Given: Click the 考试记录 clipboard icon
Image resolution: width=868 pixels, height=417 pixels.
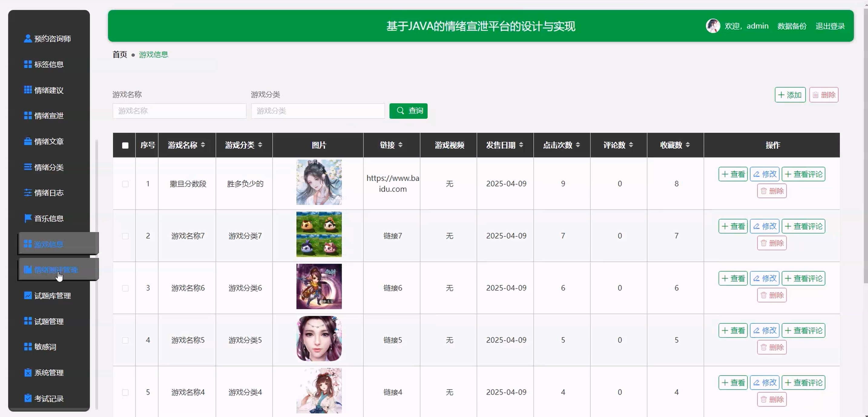Looking at the screenshot, I should [x=28, y=398].
